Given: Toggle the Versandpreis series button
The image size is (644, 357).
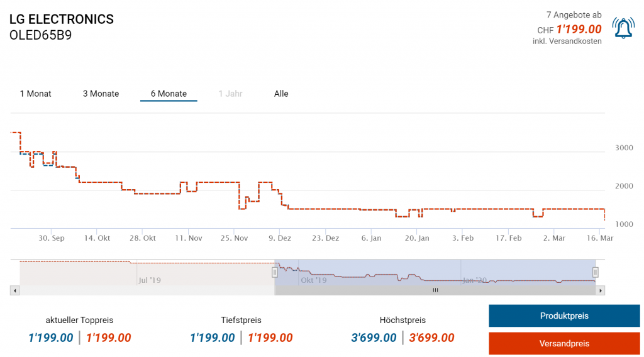Looking at the screenshot, I should tap(564, 344).
